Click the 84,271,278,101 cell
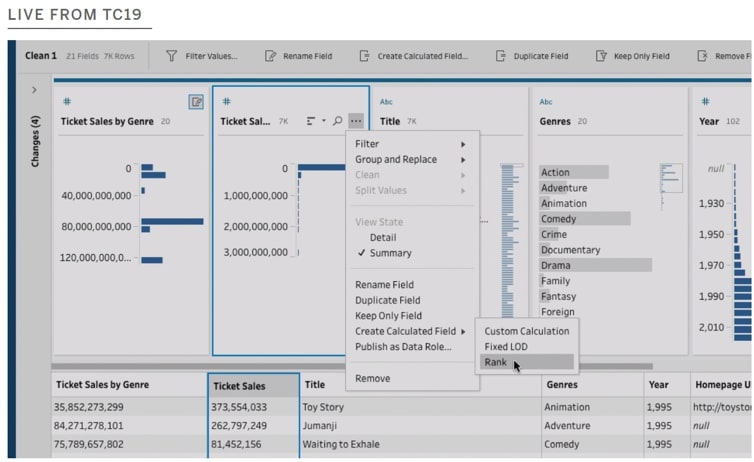754x462 pixels. click(88, 425)
